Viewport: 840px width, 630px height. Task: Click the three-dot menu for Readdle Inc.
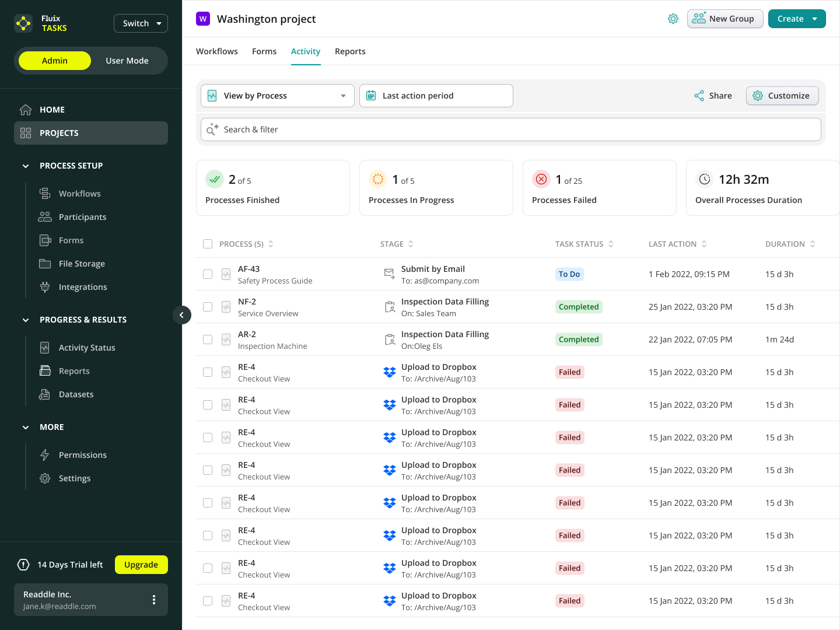[154, 600]
